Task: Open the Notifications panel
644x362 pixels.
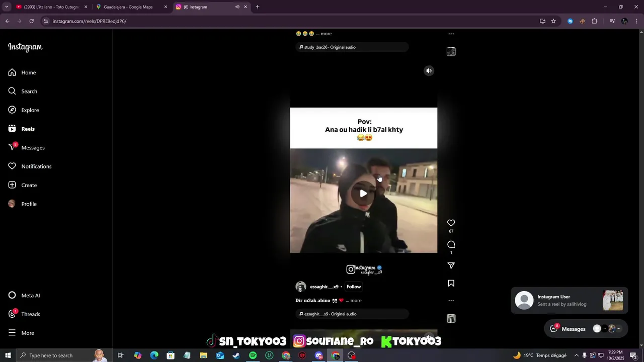Action: [x=30, y=166]
